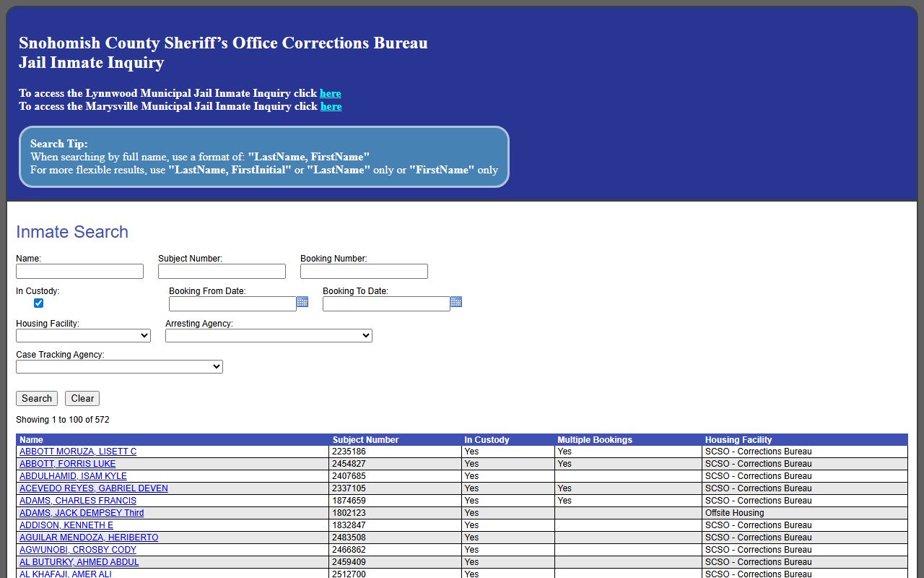The height and width of the screenshot is (578, 924).
Task: Open inmate ADAMS, CHARLES FRANCIS
Action: (78, 501)
